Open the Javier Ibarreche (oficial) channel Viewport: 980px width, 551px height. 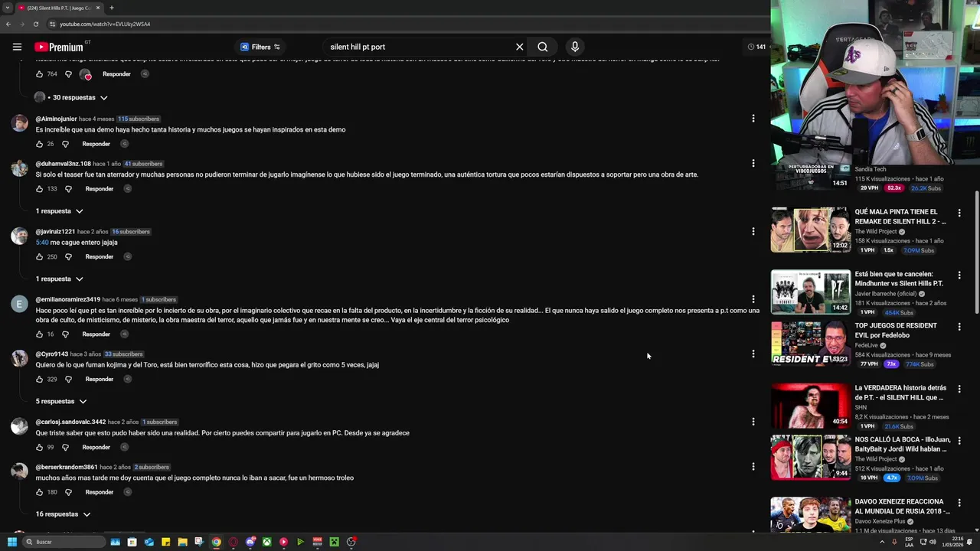click(886, 294)
